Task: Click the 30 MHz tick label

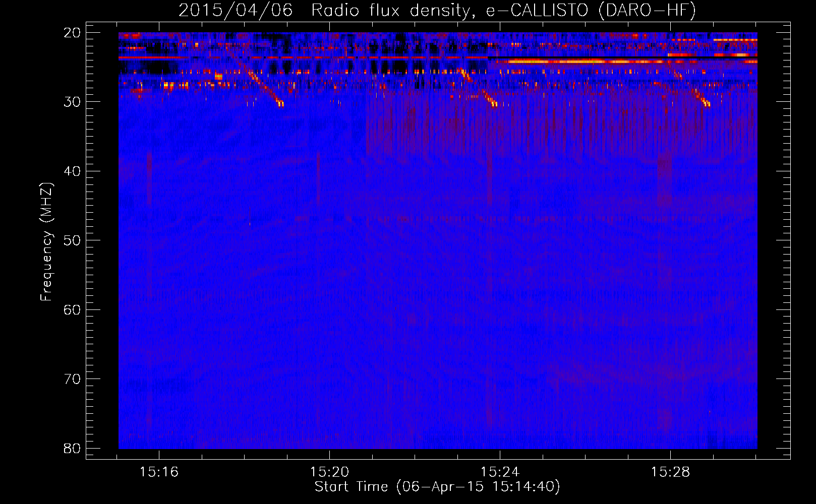Action: point(73,102)
